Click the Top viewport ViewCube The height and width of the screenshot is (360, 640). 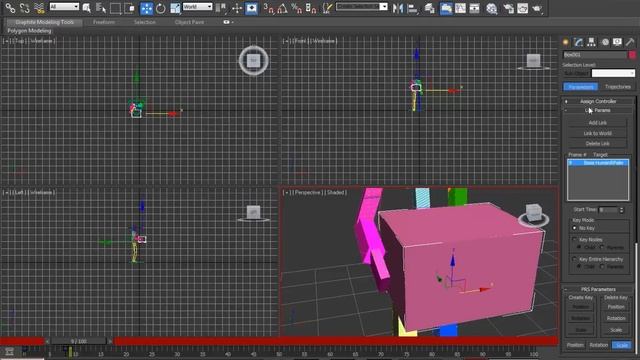coord(253,61)
